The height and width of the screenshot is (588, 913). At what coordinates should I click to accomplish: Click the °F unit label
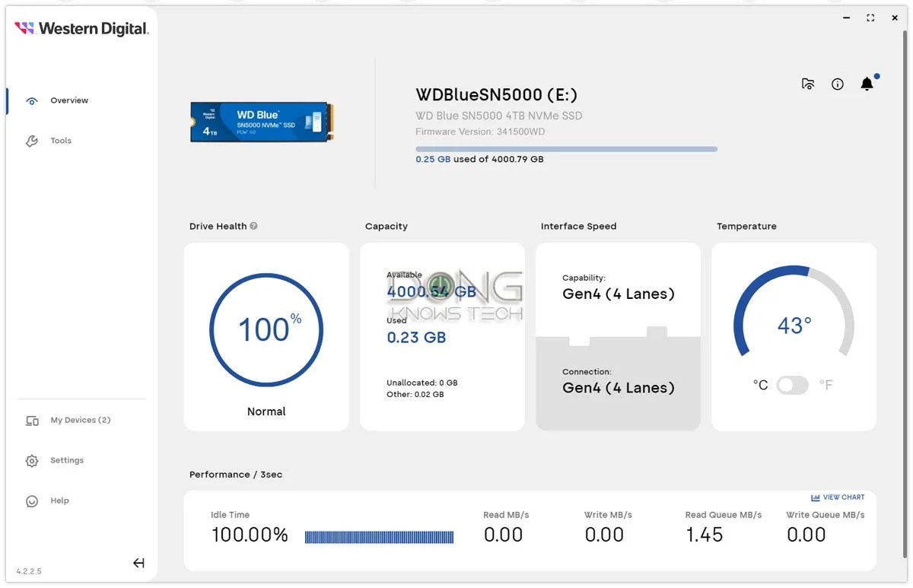[x=826, y=386]
